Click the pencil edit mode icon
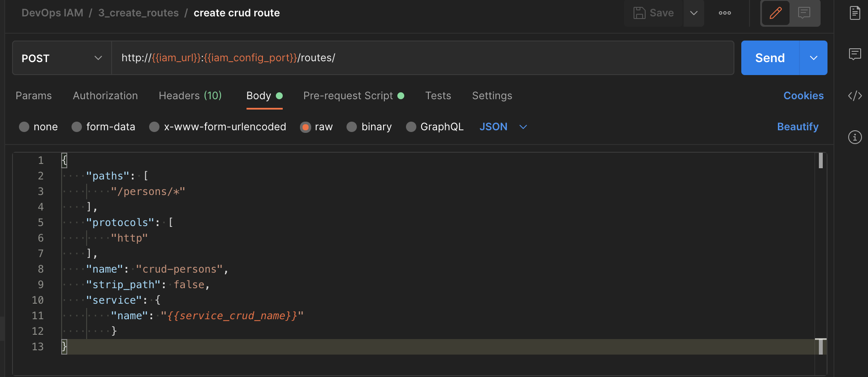 pos(775,13)
